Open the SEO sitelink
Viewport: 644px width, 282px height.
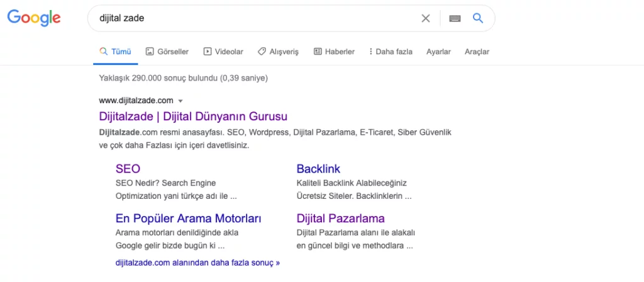point(128,169)
